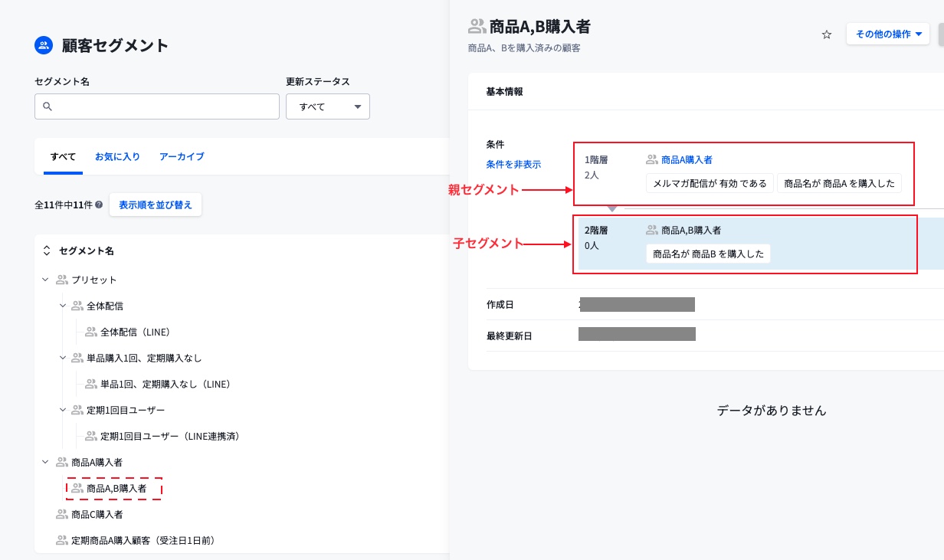The height and width of the screenshot is (560, 944).
Task: Collapse the プリセット tree node
Action: (45, 280)
